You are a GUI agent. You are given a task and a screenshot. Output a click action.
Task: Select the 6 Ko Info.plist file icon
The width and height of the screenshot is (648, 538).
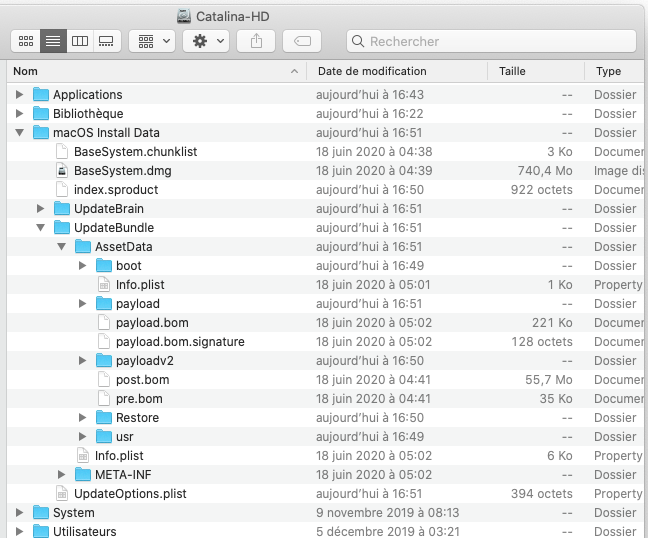point(83,456)
